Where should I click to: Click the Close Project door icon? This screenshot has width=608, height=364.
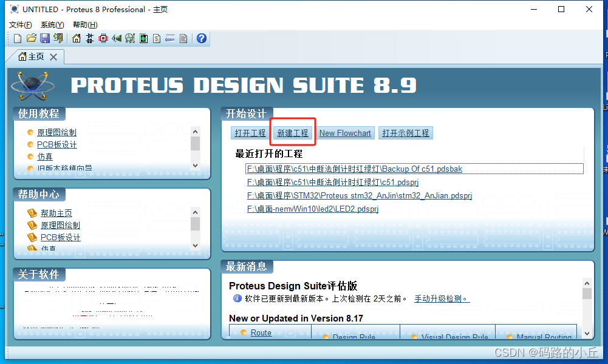[x=58, y=38]
